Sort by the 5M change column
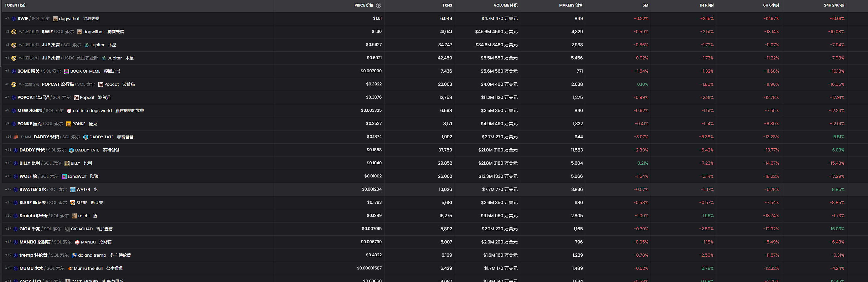 tap(645, 5)
